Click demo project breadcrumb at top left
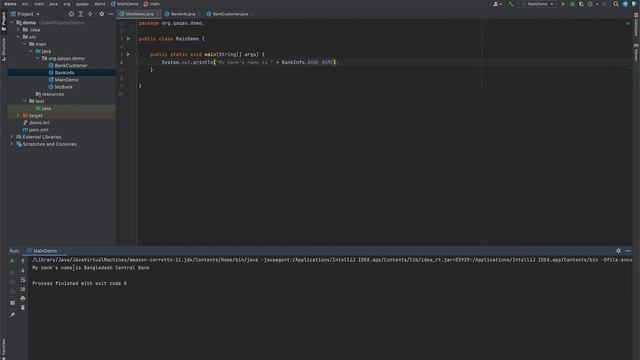Image resolution: width=640 pixels, height=360 pixels. coord(10,4)
